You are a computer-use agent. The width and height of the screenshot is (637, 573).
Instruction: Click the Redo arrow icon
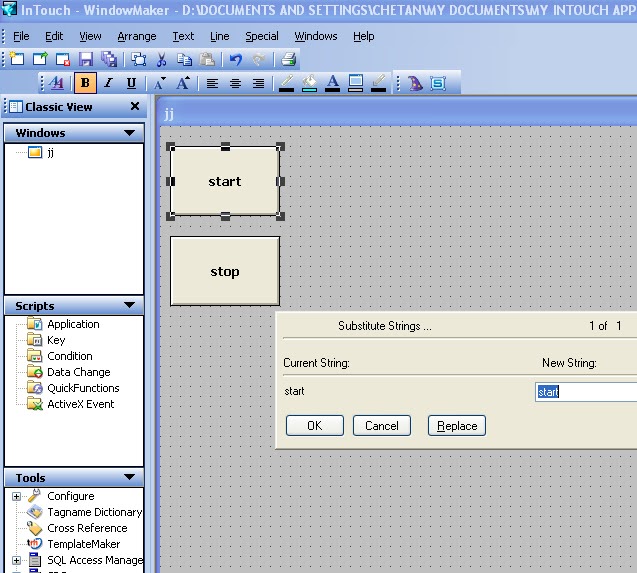coord(259,59)
